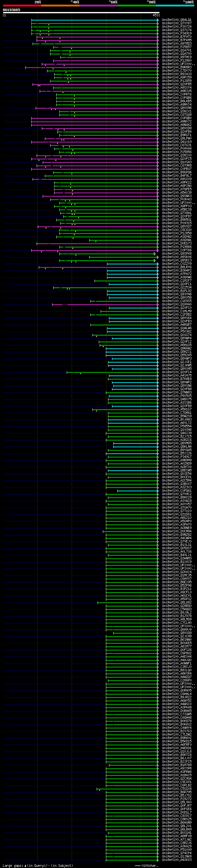
Task: Select label UniRef100_Q1HVA0
Action: click(x=177, y=304)
